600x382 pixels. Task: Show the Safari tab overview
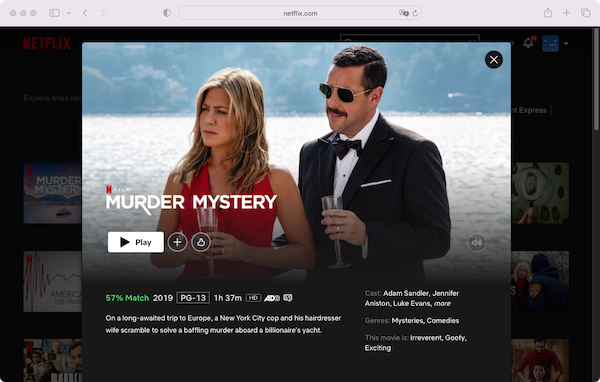(585, 13)
